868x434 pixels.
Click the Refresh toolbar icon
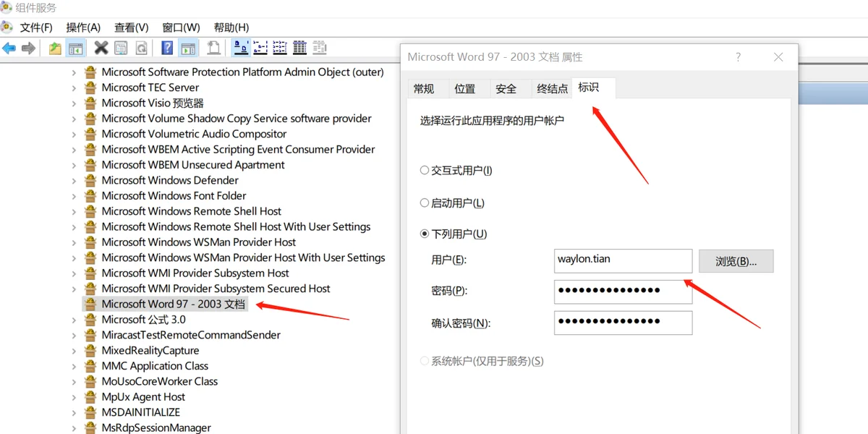pos(142,48)
